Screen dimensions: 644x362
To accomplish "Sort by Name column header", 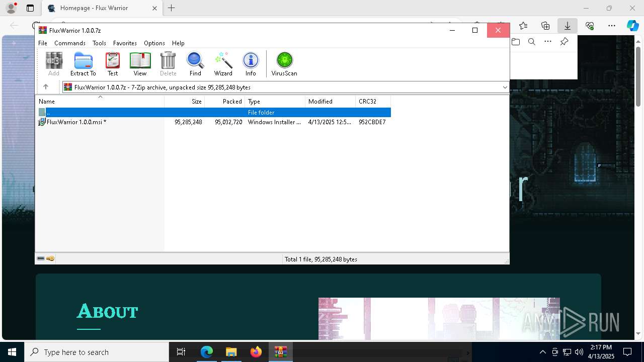I will [100, 102].
